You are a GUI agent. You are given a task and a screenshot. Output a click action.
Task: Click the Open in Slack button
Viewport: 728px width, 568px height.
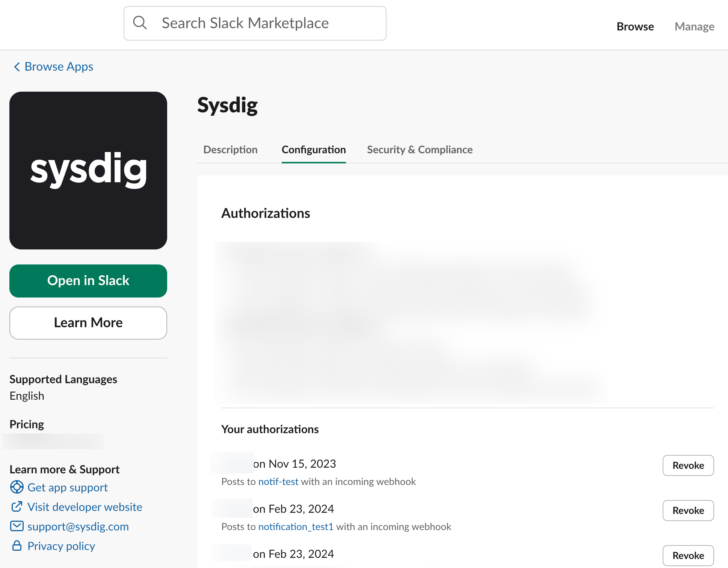coord(88,281)
